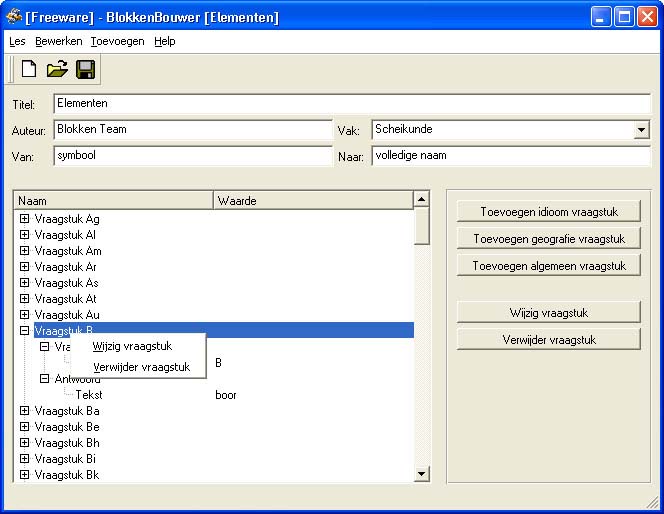Image resolution: width=664 pixels, height=514 pixels.
Task: Click into the Auteur text field
Action: click(192, 130)
